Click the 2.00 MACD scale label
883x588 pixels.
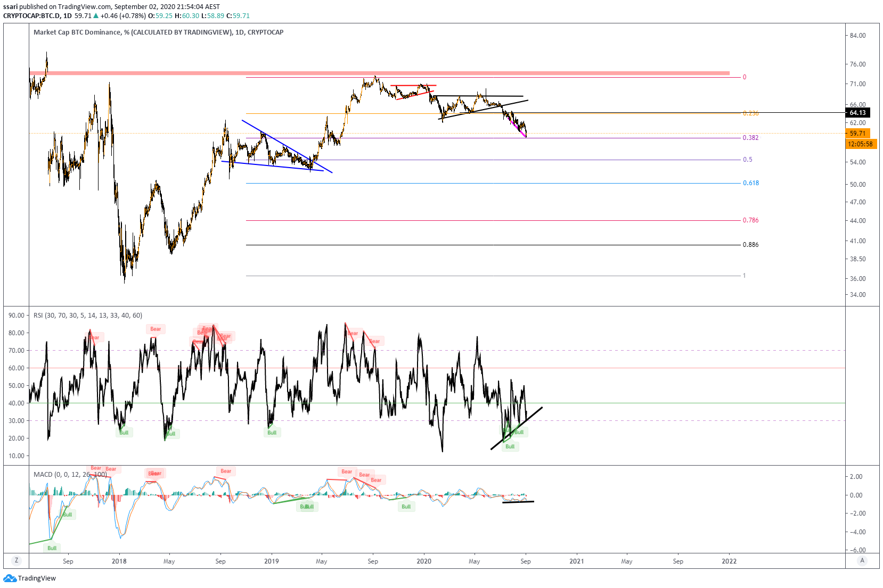tap(856, 477)
